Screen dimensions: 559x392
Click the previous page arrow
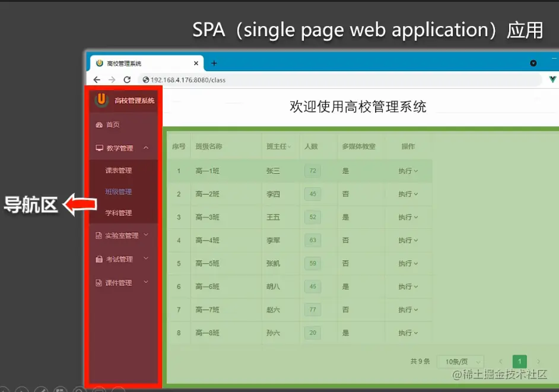[500, 362]
